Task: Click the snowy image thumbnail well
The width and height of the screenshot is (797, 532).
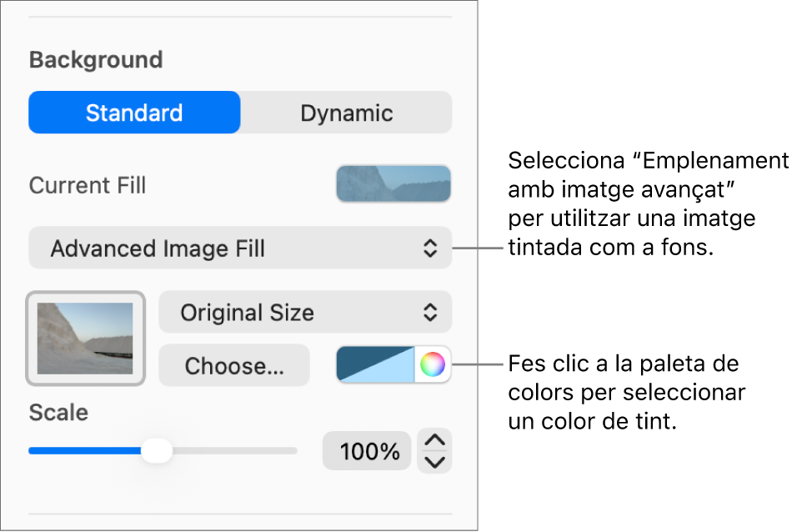Action: coord(86,338)
